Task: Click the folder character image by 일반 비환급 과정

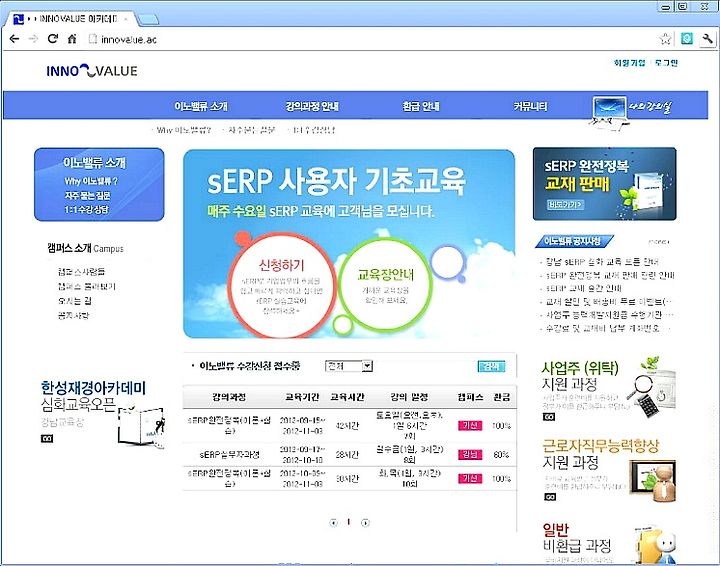Action: [x=656, y=546]
